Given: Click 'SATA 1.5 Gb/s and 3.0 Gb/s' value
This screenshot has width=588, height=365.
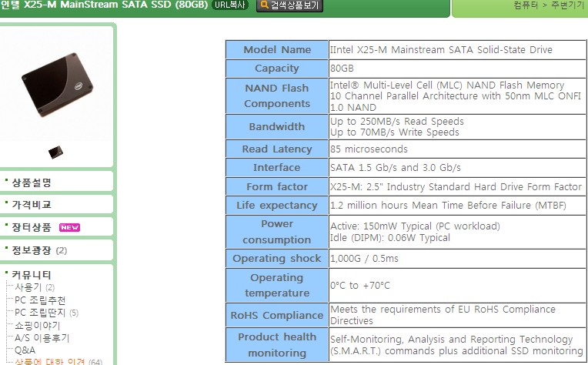Looking at the screenshot, I should click(x=396, y=167).
